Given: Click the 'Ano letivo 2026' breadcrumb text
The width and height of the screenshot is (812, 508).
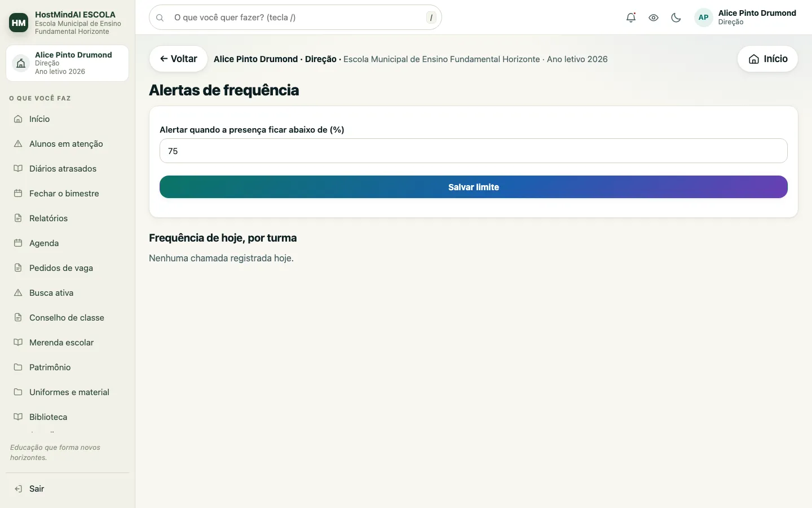Looking at the screenshot, I should (x=577, y=59).
